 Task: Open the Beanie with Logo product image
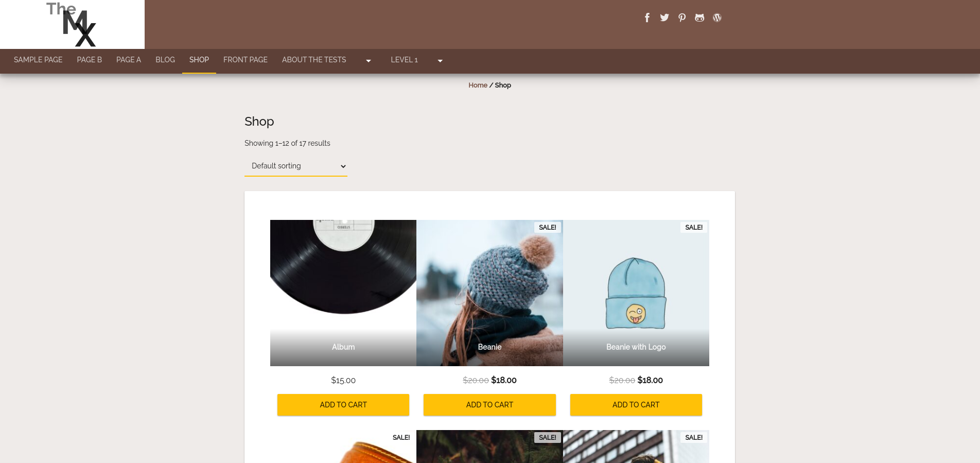(636, 293)
